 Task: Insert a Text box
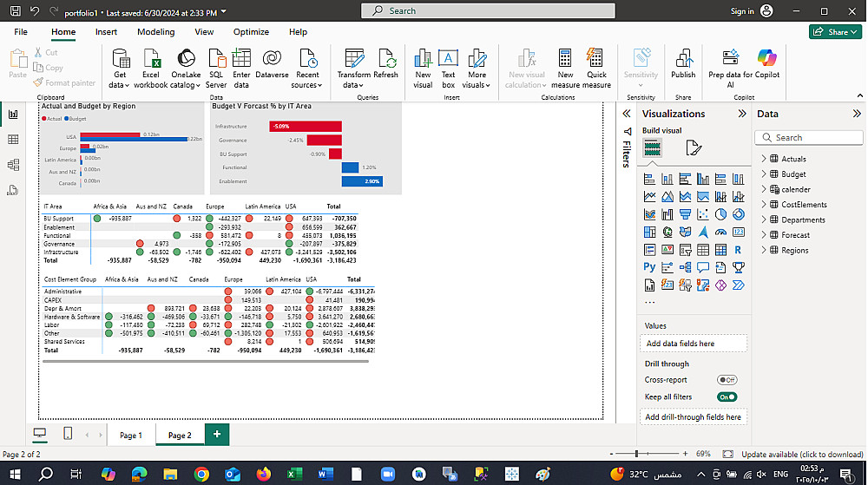pos(448,69)
